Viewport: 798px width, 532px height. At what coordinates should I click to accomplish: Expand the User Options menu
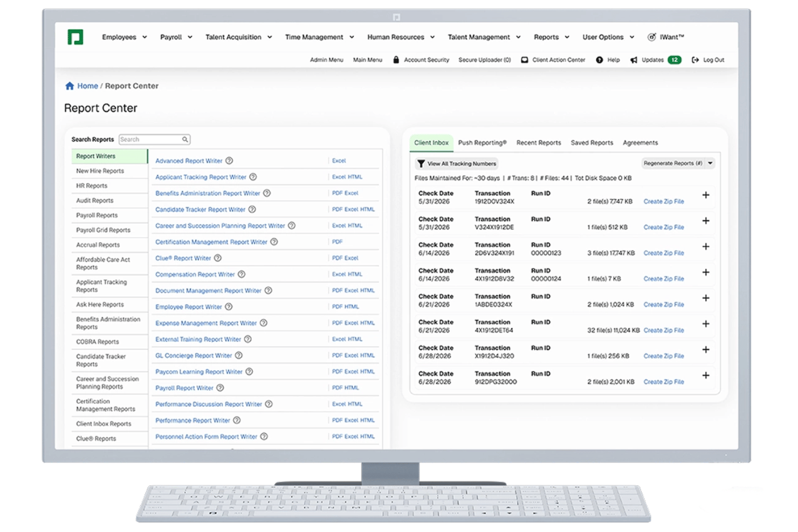(x=608, y=37)
